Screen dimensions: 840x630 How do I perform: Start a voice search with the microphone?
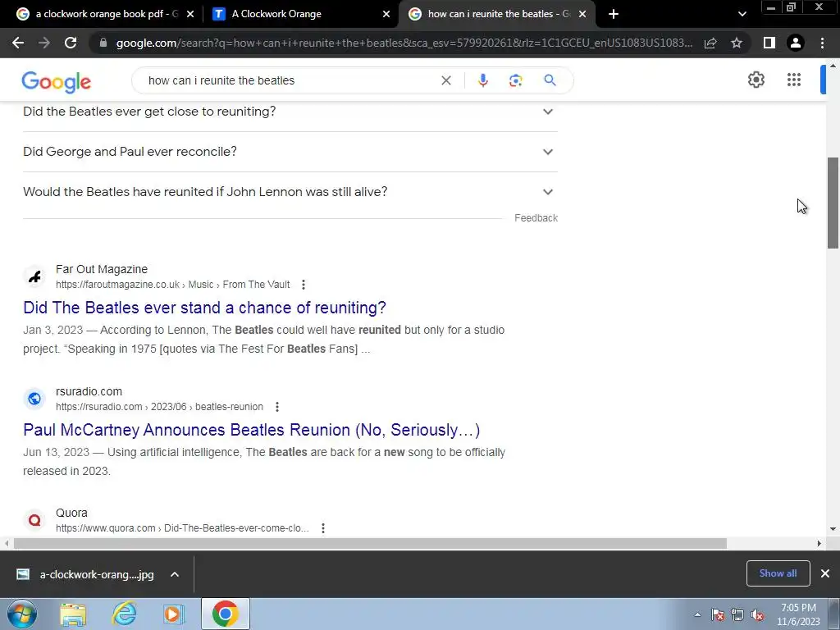point(482,80)
